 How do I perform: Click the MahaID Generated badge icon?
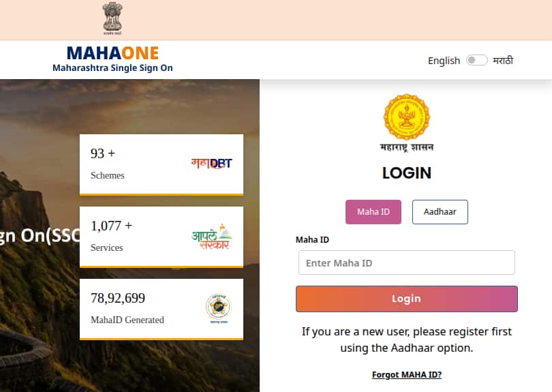[219, 308]
